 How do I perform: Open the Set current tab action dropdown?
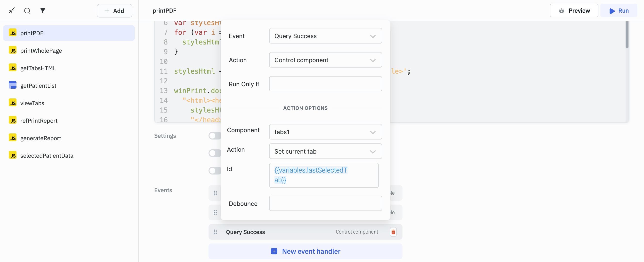325,151
